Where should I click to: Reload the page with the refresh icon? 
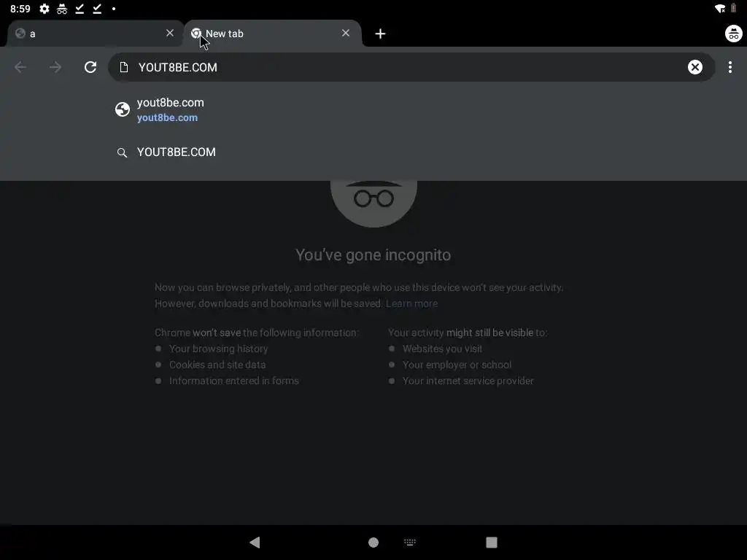click(x=90, y=67)
